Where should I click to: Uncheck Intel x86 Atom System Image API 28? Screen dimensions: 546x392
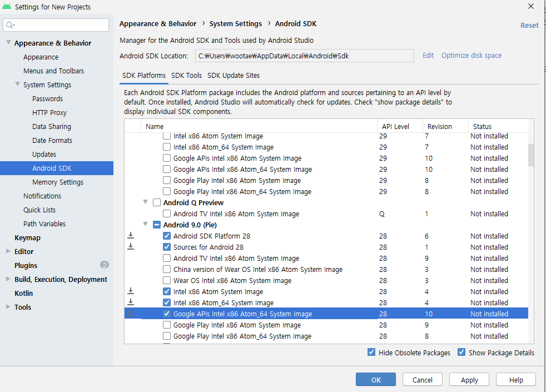point(167,292)
